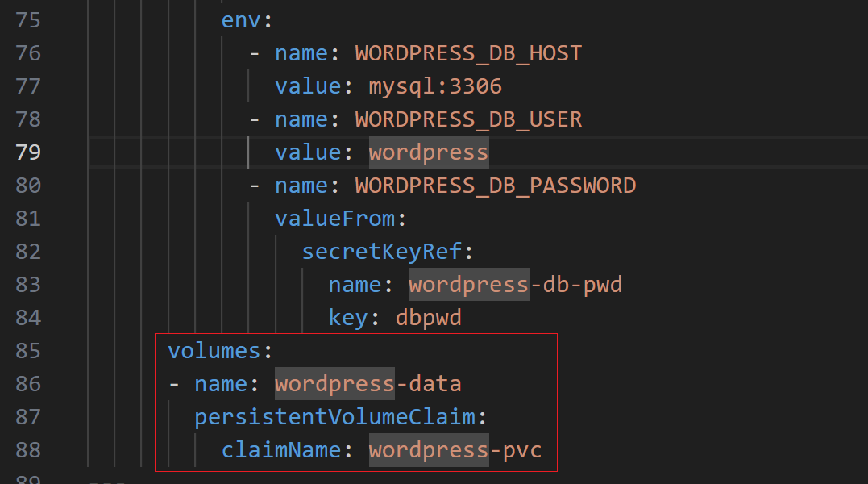Click line number 84 in the gutter
The image size is (868, 484).
click(28, 318)
